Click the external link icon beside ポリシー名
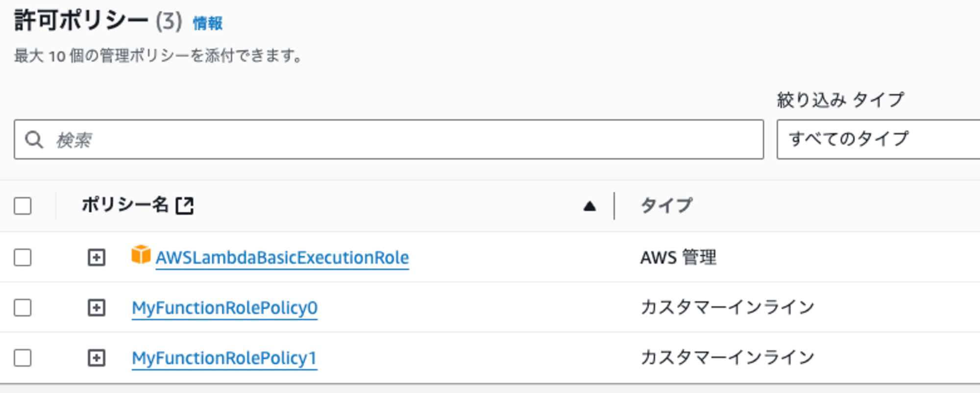Image resolution: width=980 pixels, height=393 pixels. (x=185, y=206)
